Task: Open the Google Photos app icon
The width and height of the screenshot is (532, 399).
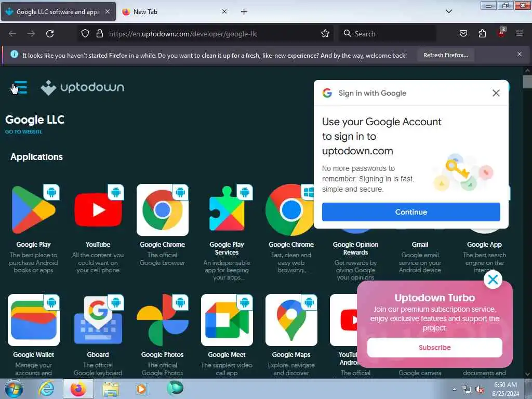Action: click(163, 320)
